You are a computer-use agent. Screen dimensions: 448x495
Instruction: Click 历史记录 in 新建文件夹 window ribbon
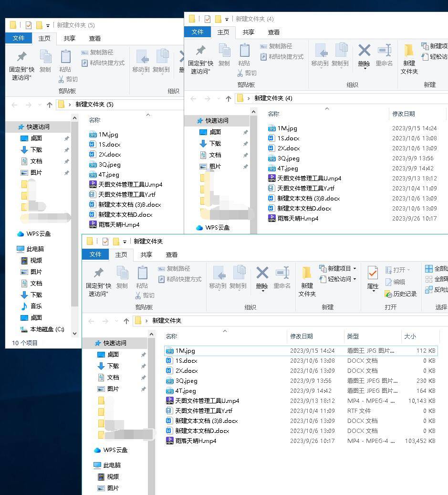click(x=401, y=294)
